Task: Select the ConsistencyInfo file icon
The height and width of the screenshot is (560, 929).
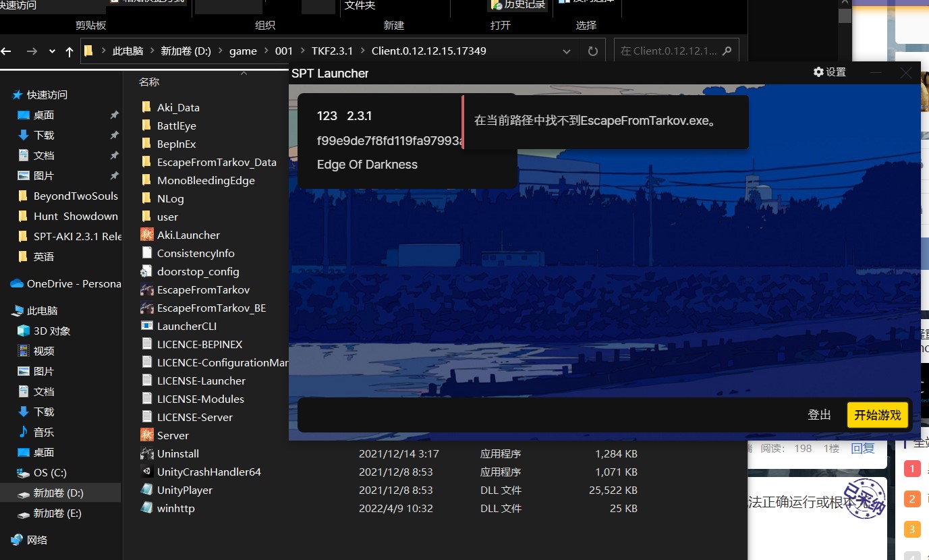Action: pyautogui.click(x=146, y=253)
